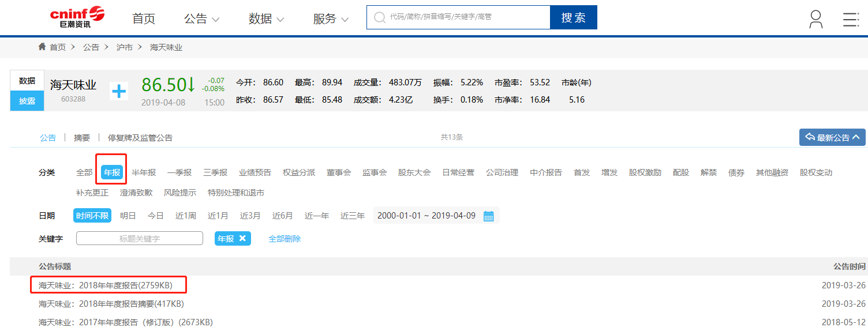Select 董事会 category filter
The image size is (868, 331).
(x=339, y=172)
